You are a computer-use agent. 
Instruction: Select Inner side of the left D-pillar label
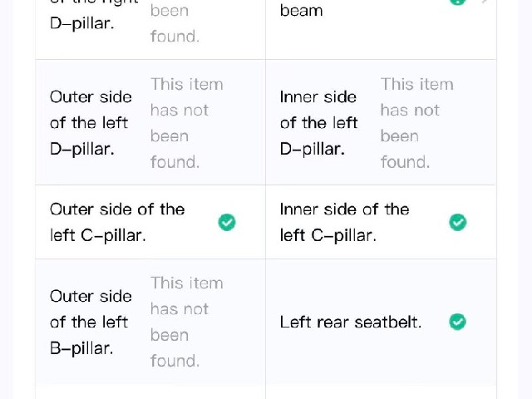tap(318, 123)
